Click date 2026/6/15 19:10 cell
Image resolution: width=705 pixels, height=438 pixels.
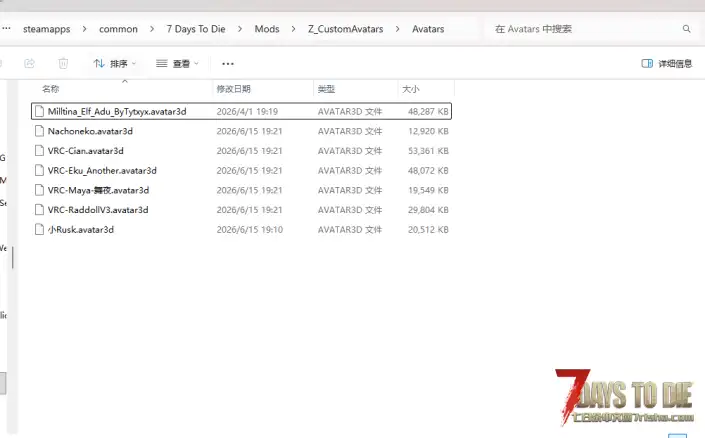click(x=250, y=230)
